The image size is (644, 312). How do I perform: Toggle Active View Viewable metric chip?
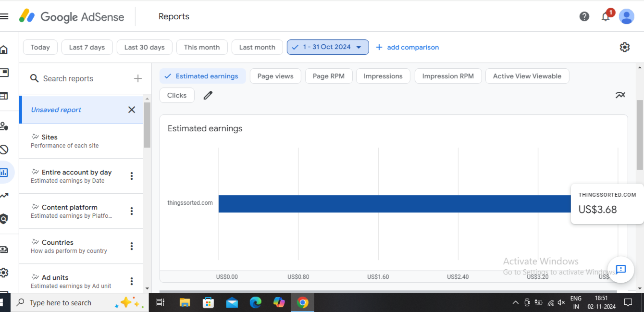527,76
